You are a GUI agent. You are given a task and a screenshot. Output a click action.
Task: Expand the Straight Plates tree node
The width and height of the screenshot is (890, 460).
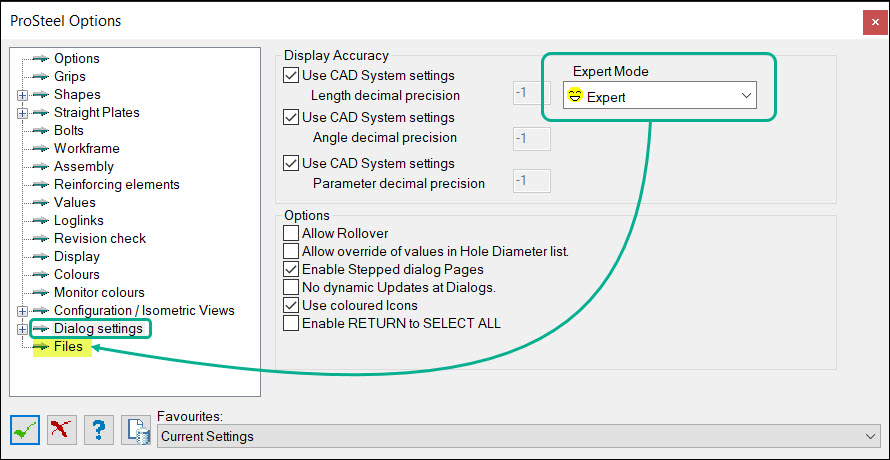[22, 114]
